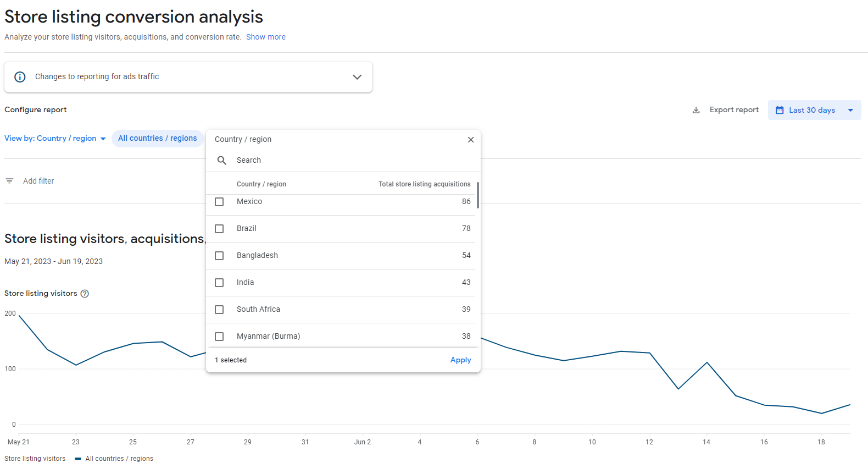Screen dimensions: 868x468
Task: Check the Mexico checkbox
Action: 219,202
